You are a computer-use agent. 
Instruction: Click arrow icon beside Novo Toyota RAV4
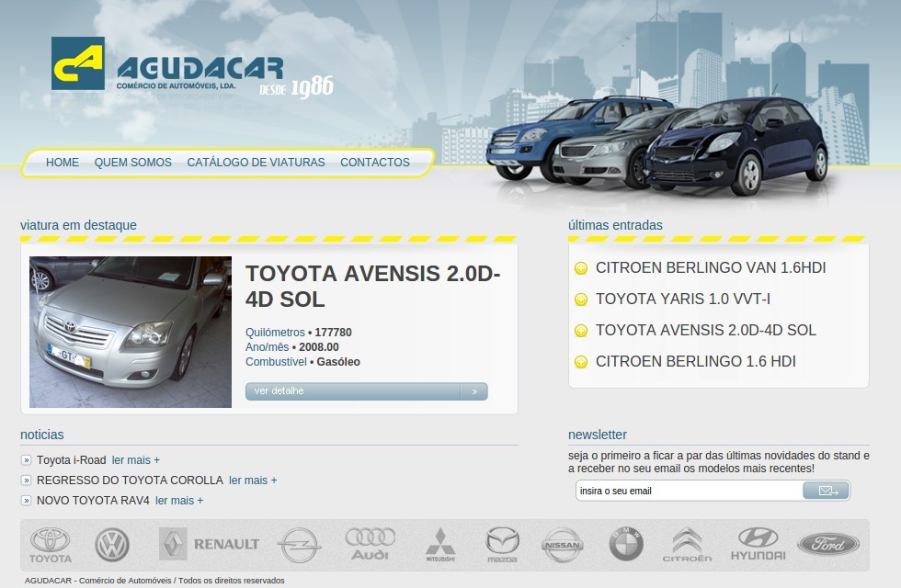pyautogui.click(x=26, y=500)
